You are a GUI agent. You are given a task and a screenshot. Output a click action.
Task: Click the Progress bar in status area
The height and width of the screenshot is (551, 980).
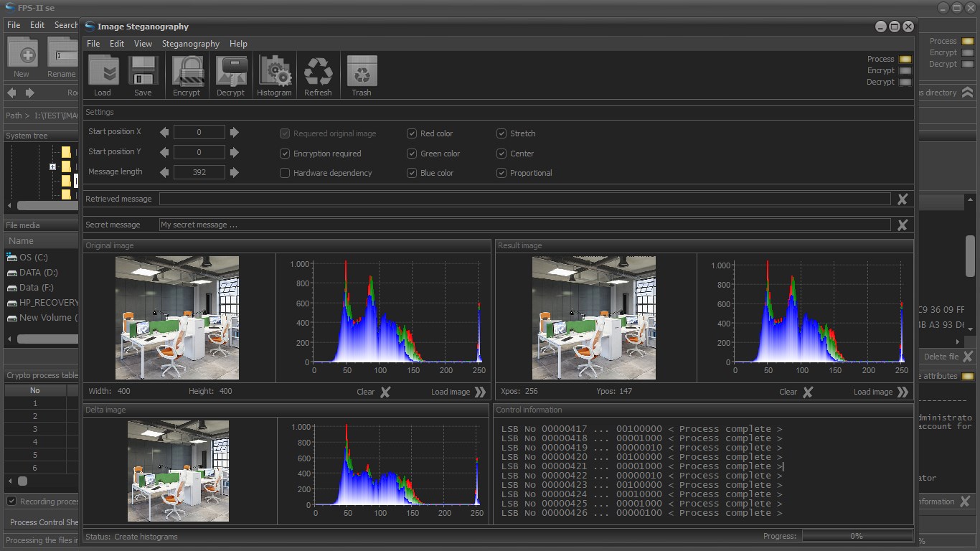tap(857, 536)
